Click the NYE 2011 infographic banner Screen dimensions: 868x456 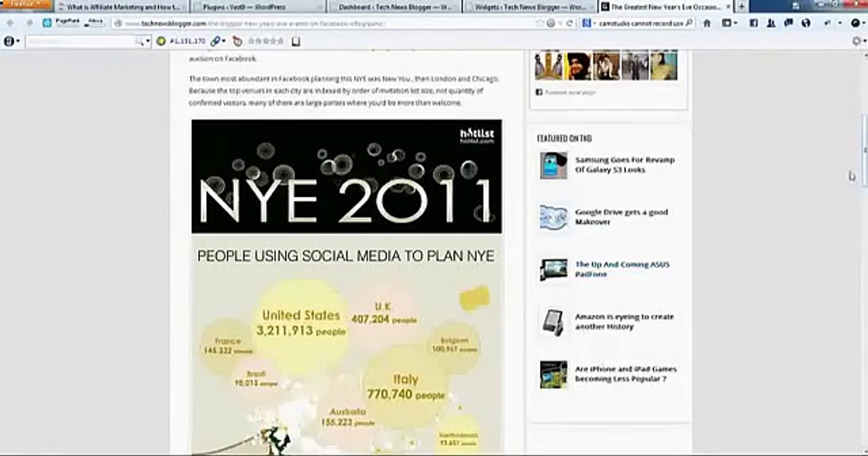[346, 177]
